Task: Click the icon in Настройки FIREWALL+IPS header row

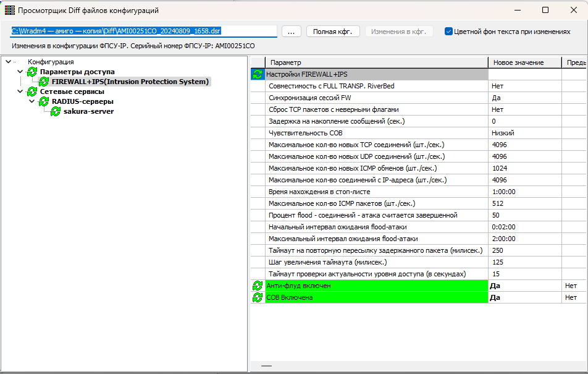Action: point(258,74)
